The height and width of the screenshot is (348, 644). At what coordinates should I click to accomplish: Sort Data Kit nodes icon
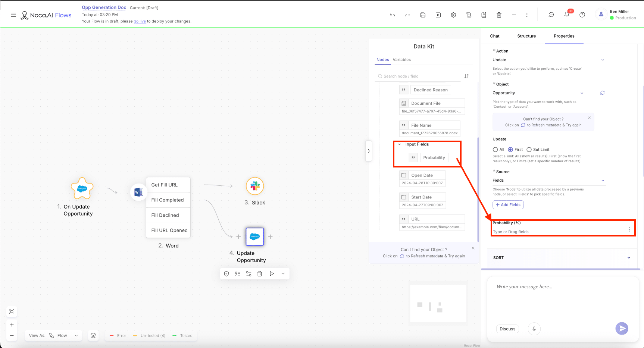pos(466,76)
